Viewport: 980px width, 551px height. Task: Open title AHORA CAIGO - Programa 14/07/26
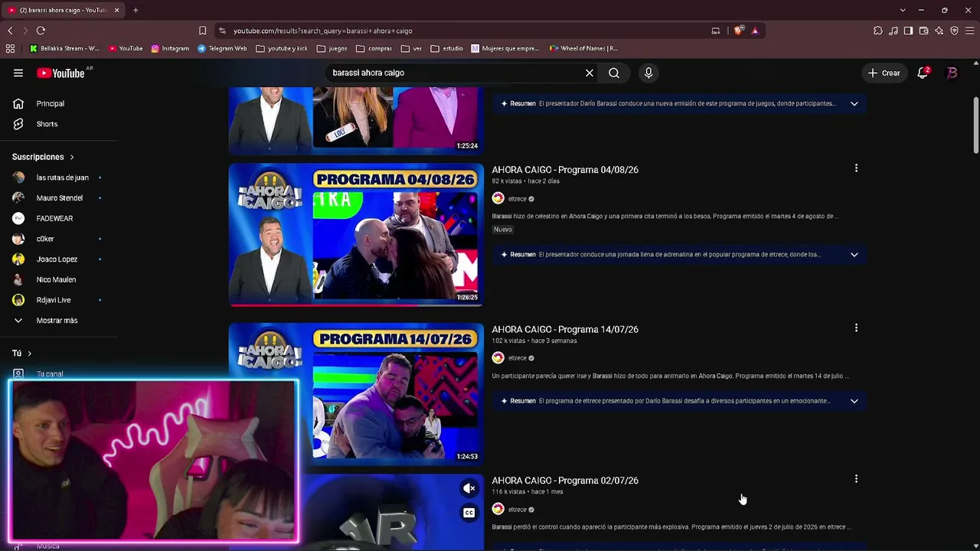(565, 329)
